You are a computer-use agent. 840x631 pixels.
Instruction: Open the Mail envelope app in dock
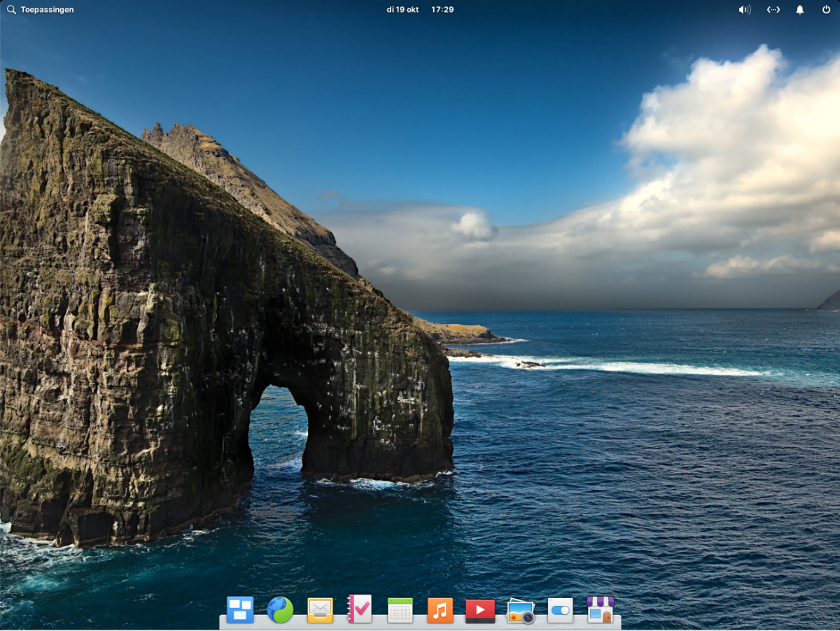(x=320, y=610)
